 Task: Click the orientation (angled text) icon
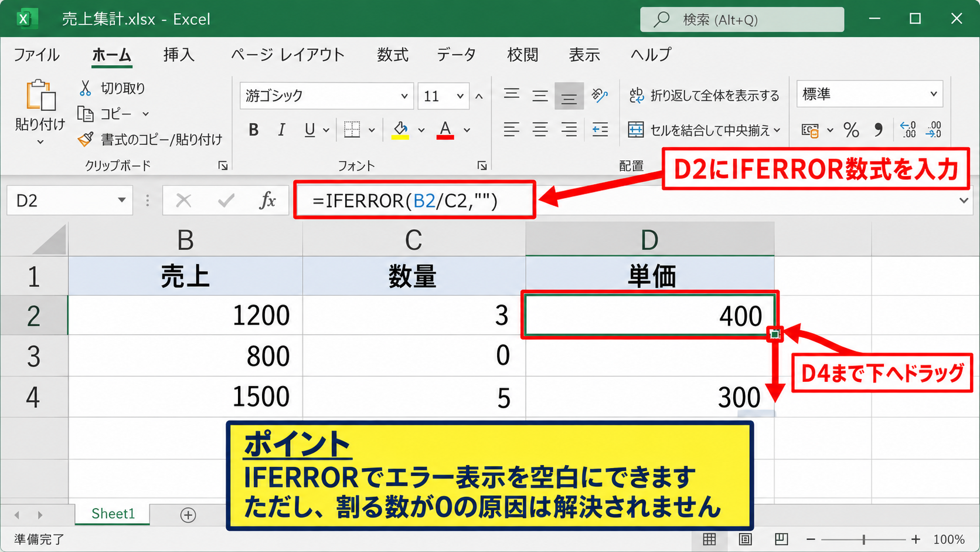coord(600,95)
